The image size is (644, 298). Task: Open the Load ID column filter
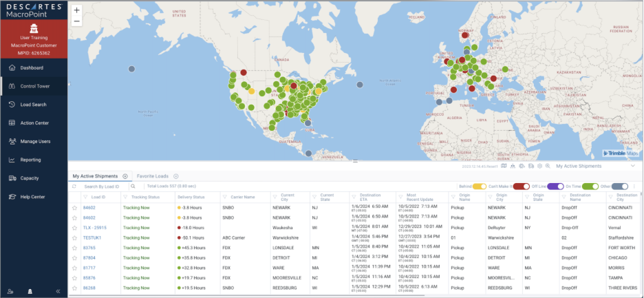pyautogui.click(x=86, y=197)
